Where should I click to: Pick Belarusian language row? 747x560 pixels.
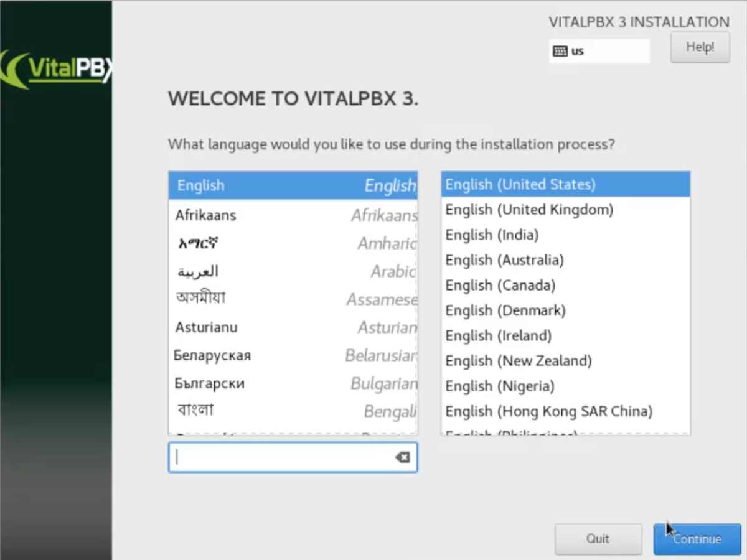[293, 355]
